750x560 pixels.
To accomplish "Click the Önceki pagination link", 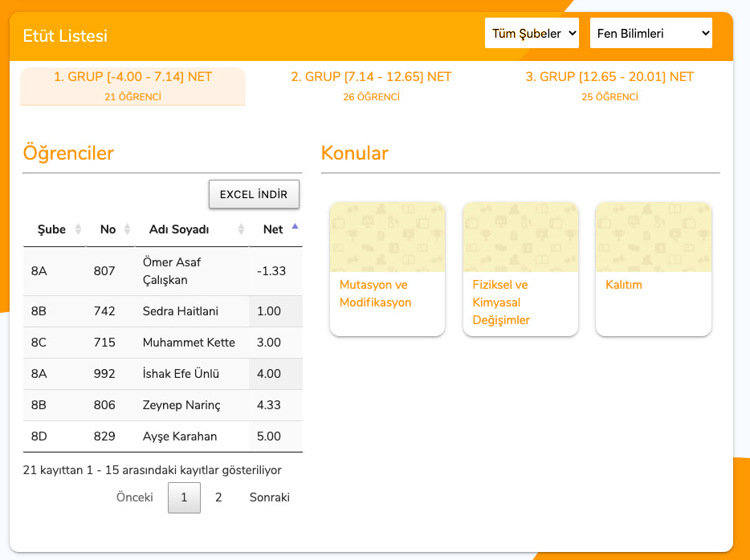I will (x=134, y=497).
